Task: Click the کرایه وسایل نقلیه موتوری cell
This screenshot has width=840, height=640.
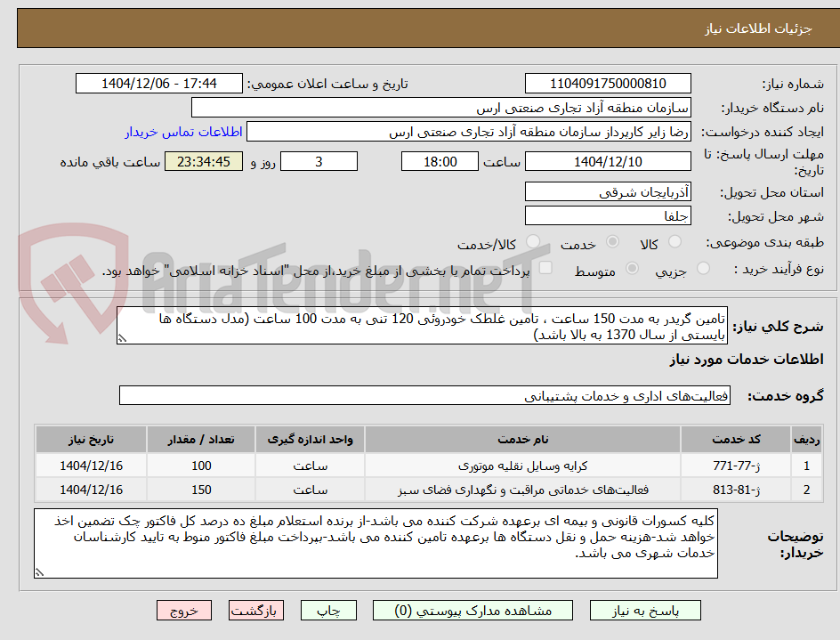Action: (523, 466)
